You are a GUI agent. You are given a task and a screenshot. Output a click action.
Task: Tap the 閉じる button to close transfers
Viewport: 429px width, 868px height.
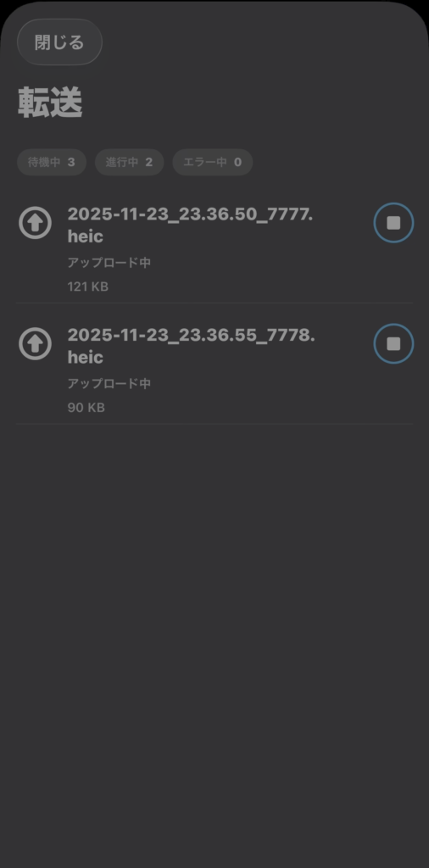coord(60,42)
